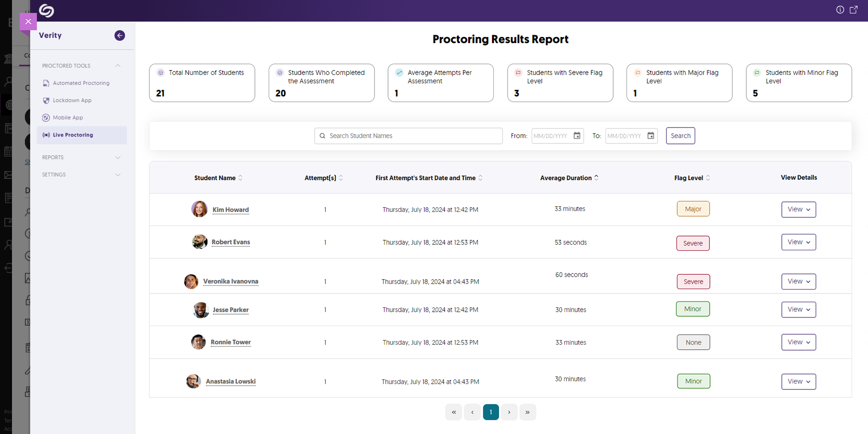
Task: Expand the REPORTS section
Action: point(118,157)
